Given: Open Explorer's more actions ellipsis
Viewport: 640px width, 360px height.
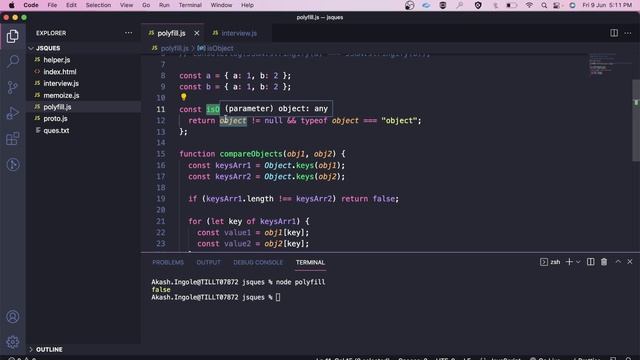Looking at the screenshot, I should (129, 33).
